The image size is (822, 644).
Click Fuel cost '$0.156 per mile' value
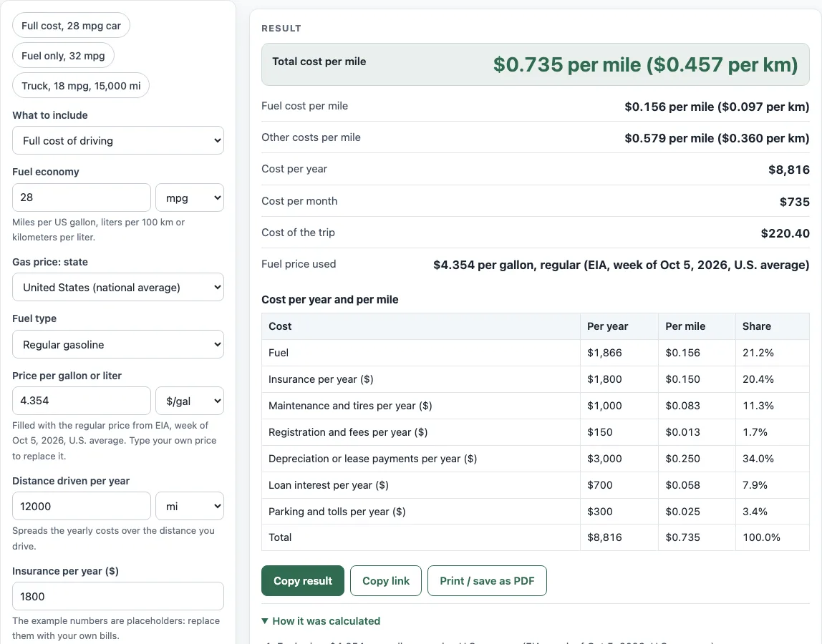(x=717, y=107)
